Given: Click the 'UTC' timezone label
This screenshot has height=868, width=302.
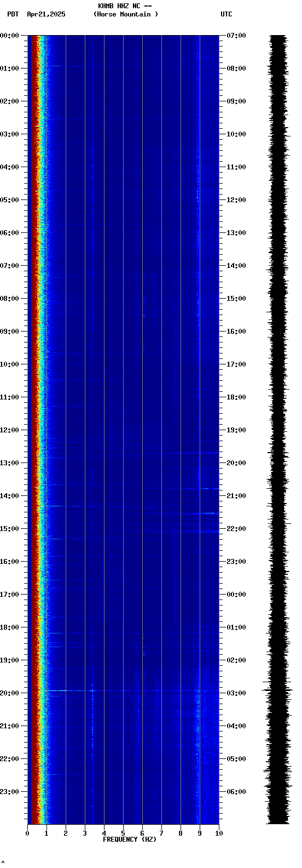Looking at the screenshot, I should 226,14.
